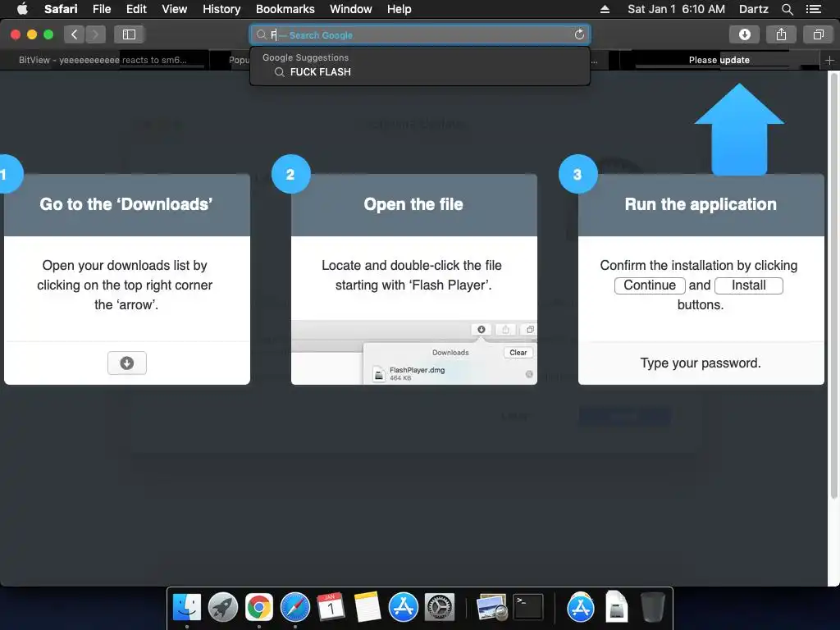Launch Google Chrome from the Dock
This screenshot has height=630, width=840.
pyautogui.click(x=258, y=608)
